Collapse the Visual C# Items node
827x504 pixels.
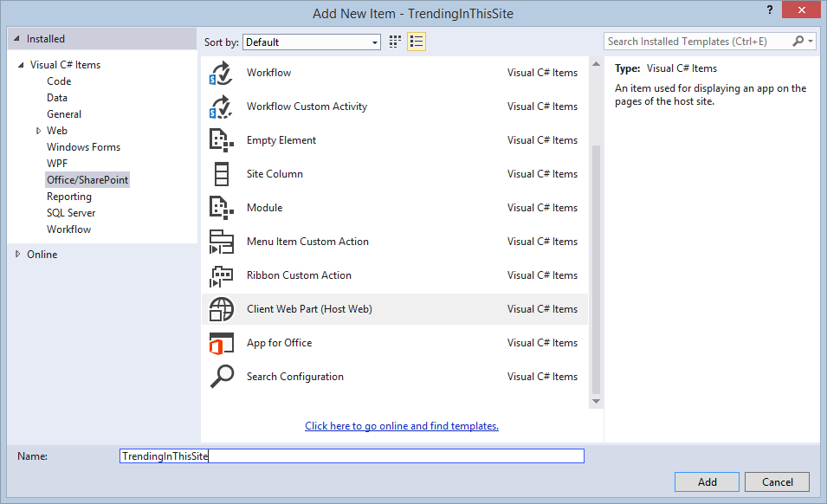click(x=21, y=65)
